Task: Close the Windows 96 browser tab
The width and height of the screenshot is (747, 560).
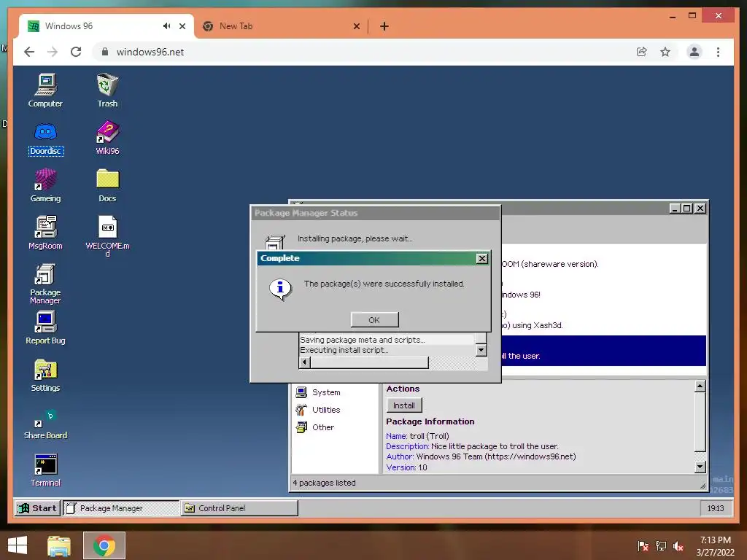Action: 182,26
